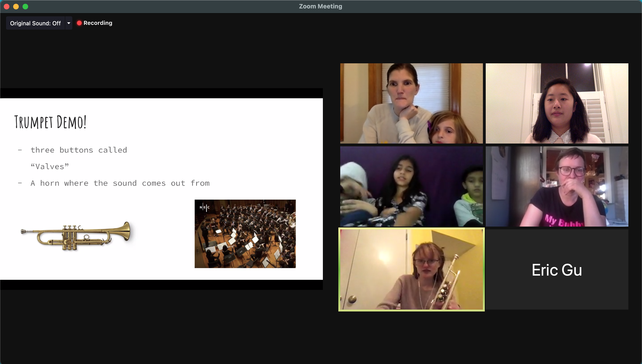Click the NEC logo on orchestra photo

pyautogui.click(x=205, y=207)
